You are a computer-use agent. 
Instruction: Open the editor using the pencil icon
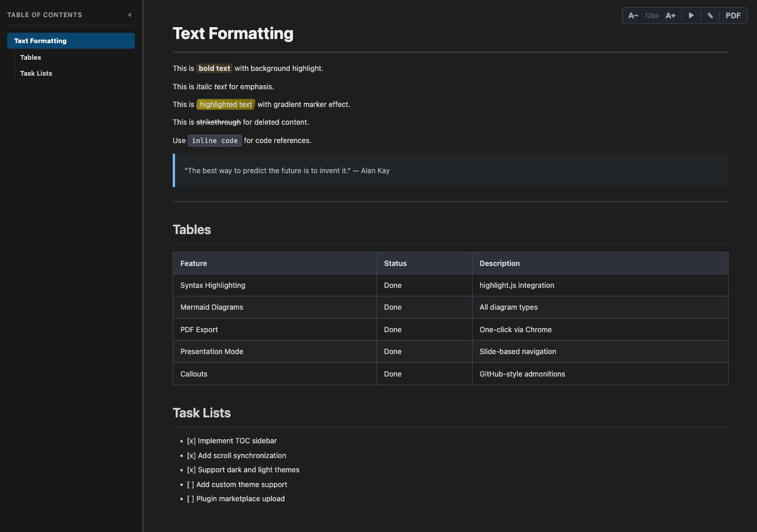(x=710, y=15)
